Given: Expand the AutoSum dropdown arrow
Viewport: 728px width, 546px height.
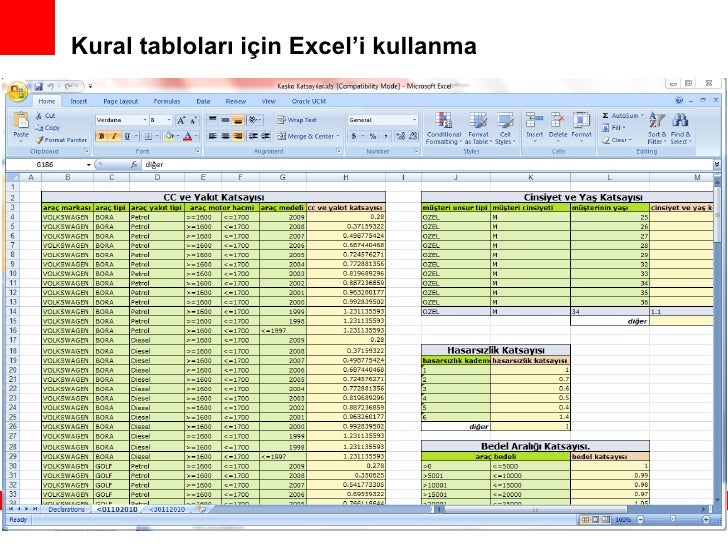Looking at the screenshot, I should pos(642,116).
